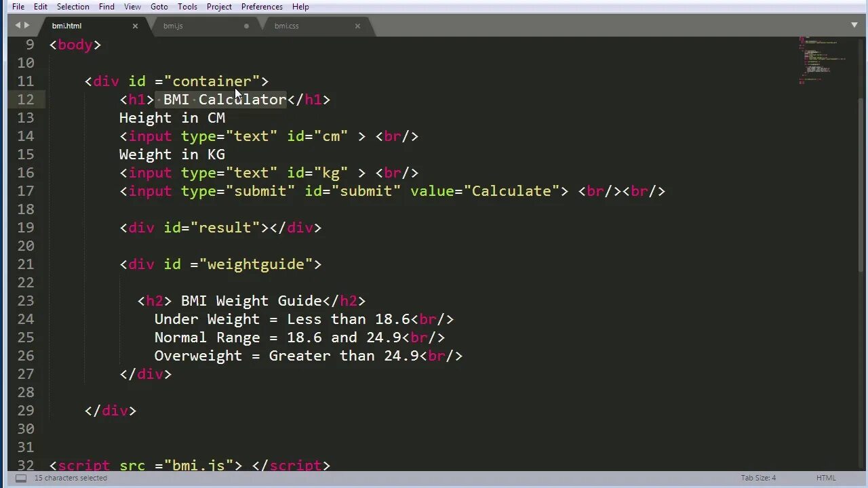The height and width of the screenshot is (488, 868).
Task: Click "15 characters selected" status text
Action: click(71, 478)
